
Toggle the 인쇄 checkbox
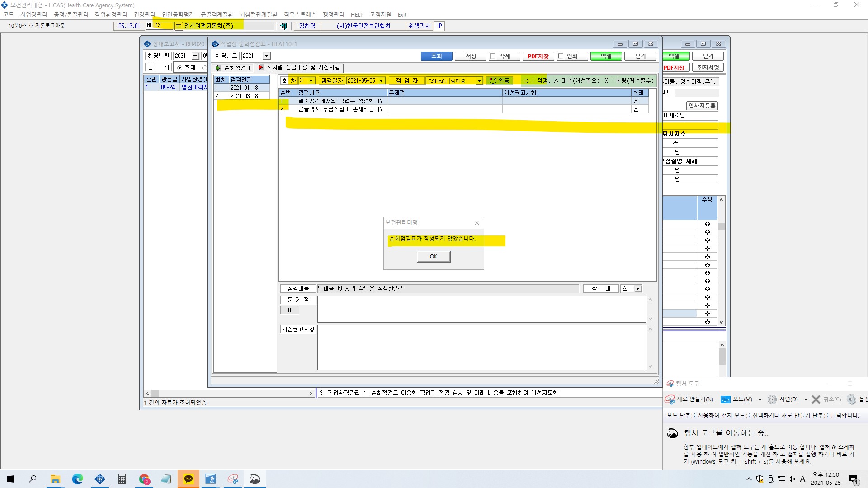561,56
